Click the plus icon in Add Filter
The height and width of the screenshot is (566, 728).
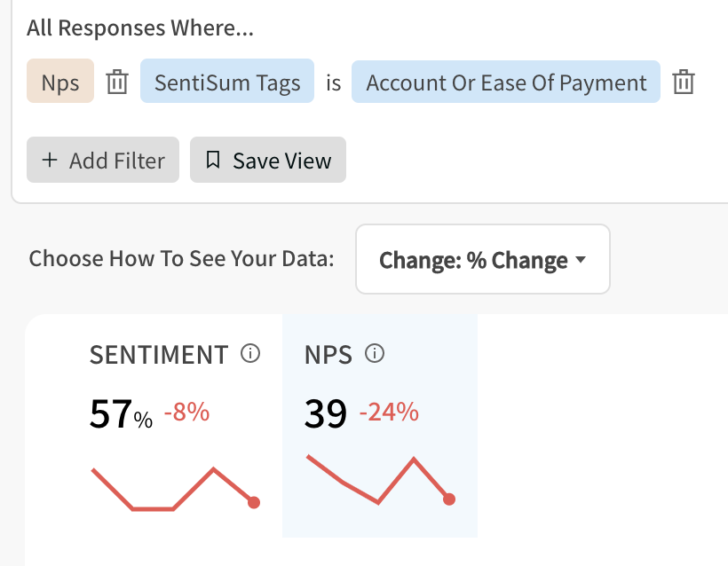pos(50,160)
